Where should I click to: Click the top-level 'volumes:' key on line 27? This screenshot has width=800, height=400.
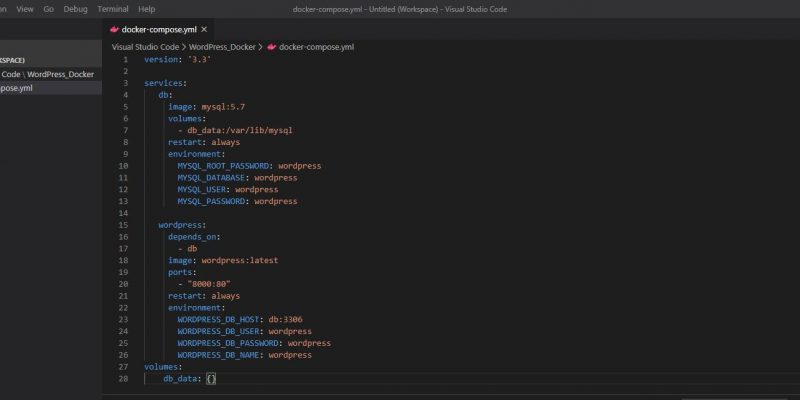tap(163, 367)
